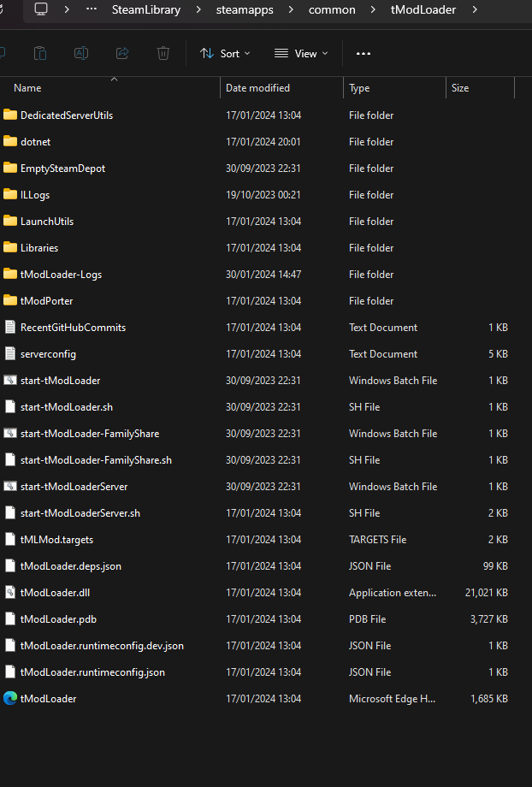Click the start-tModLoader batch file icon
This screenshot has width=532, height=787.
pyautogui.click(x=10, y=381)
